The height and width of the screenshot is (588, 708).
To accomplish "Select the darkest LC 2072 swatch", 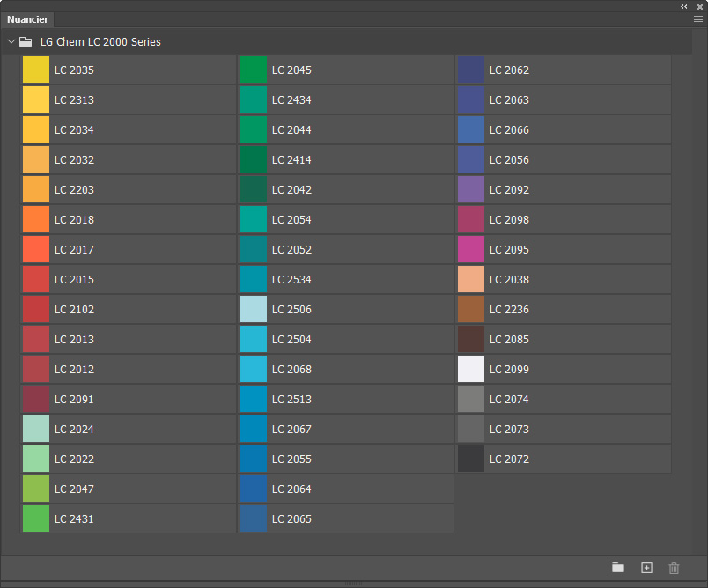I will 471,459.
